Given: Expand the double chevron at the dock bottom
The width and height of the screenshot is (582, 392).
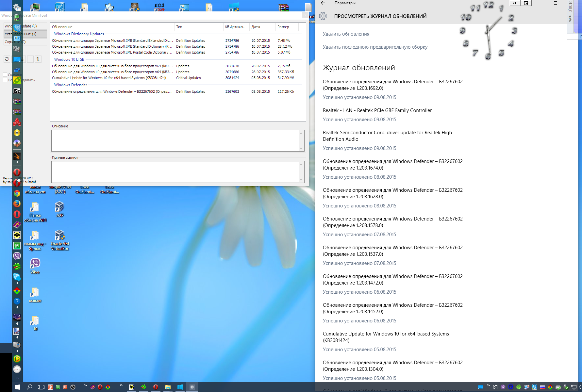Looking at the screenshot, I should [17, 379].
